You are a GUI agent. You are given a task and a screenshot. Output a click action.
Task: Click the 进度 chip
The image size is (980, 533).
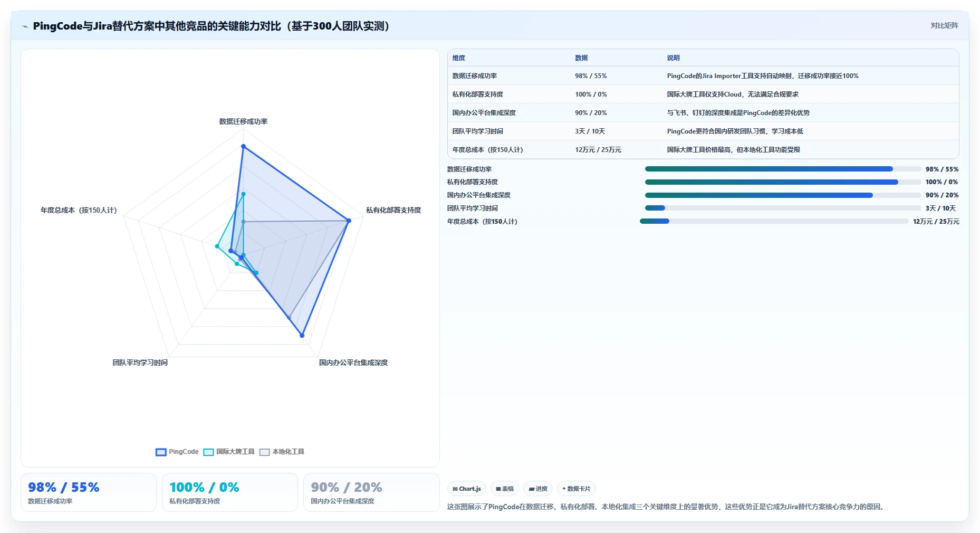point(538,489)
